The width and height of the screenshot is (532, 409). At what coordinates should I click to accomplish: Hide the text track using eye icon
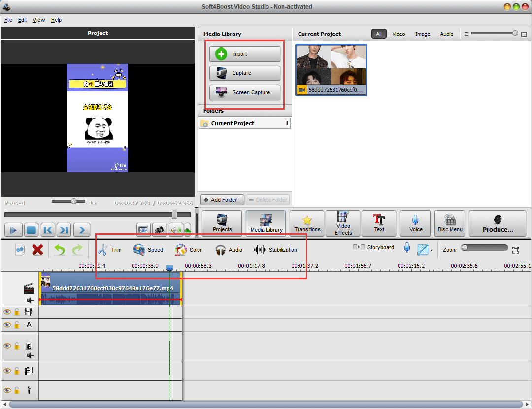pyautogui.click(x=7, y=325)
